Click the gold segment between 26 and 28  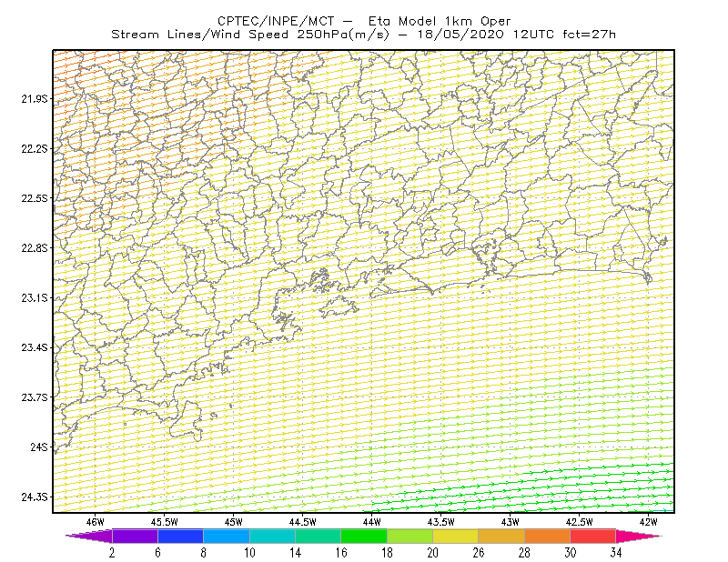501,536
